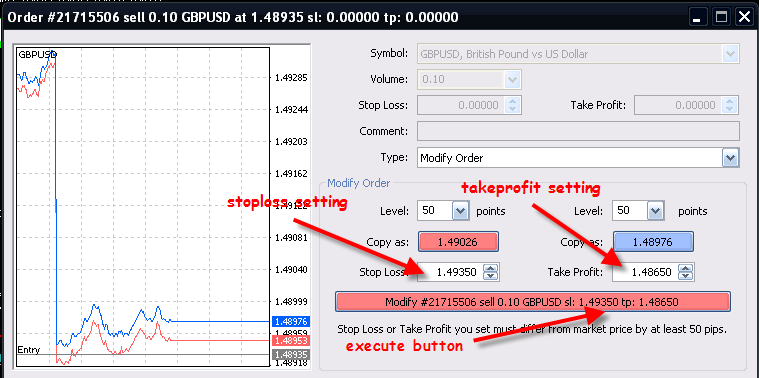Click the red 1.48953 bid price label on chart
Image resolution: width=759 pixels, height=378 pixels.
291,341
